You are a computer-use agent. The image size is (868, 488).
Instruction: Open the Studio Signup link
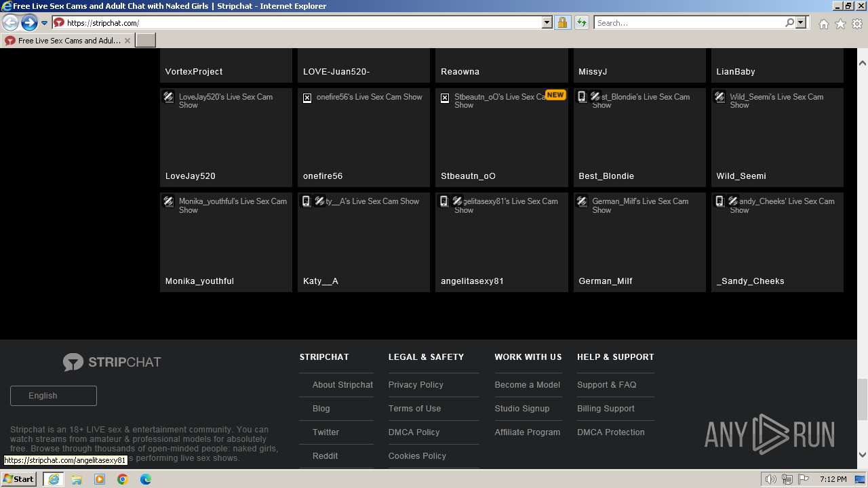tap(522, 409)
